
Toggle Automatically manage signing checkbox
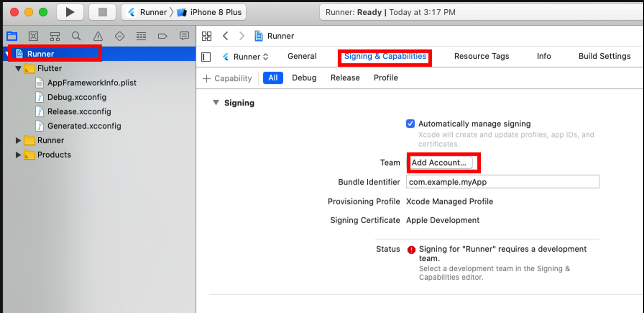tap(411, 124)
